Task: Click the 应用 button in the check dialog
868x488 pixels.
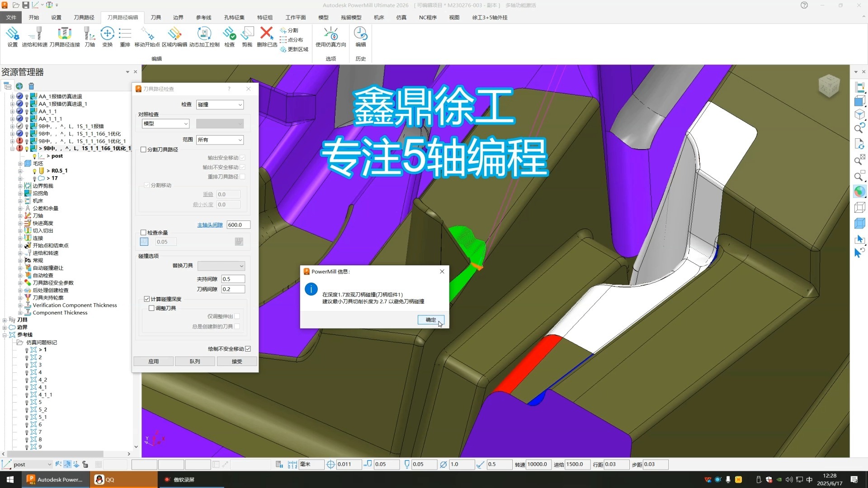Action: [x=153, y=361]
